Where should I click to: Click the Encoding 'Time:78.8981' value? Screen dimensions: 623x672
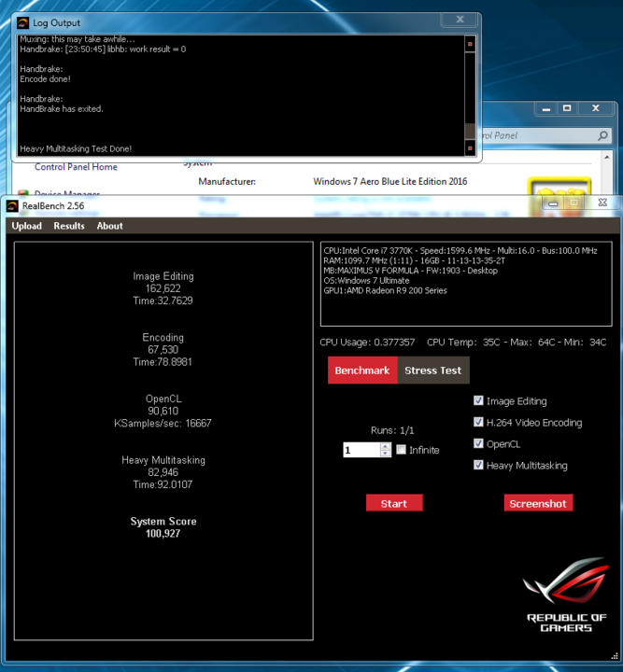tap(163, 362)
